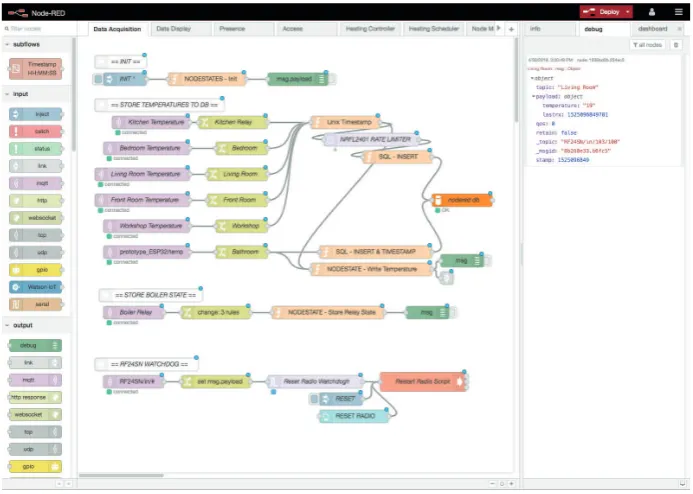
Task: Click the canvas horizontal scrollbar
Action: tap(121, 476)
